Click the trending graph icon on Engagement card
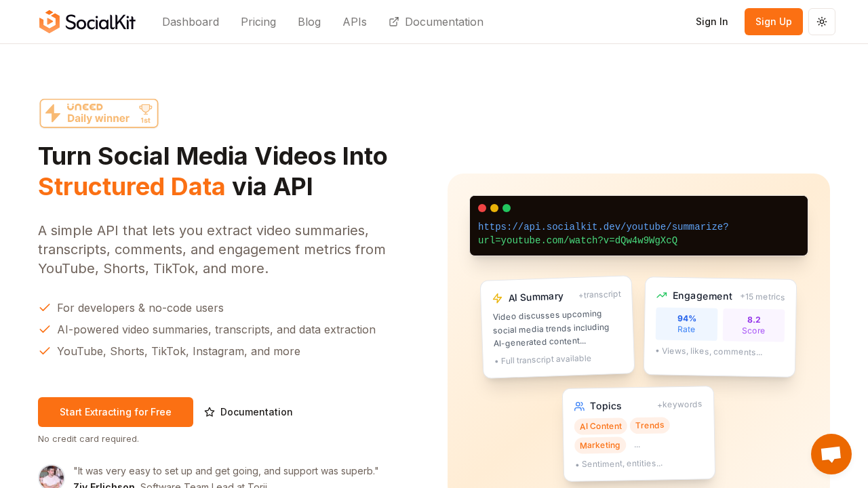 point(660,296)
